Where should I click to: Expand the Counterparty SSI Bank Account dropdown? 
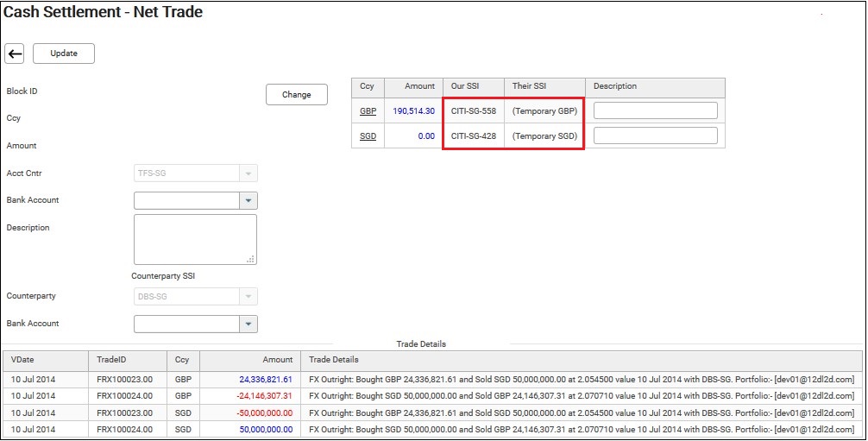[248, 324]
